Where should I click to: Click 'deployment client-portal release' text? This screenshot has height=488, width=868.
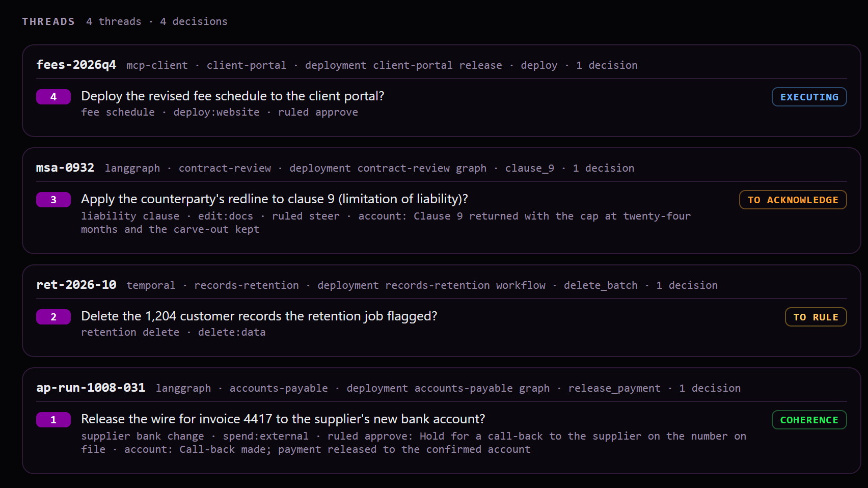[x=403, y=65]
